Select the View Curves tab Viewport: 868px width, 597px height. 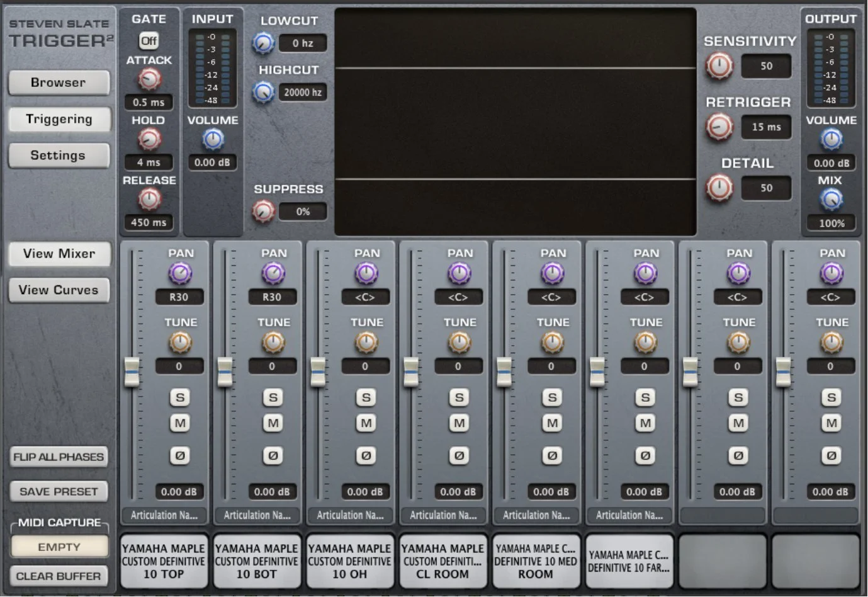(x=59, y=290)
